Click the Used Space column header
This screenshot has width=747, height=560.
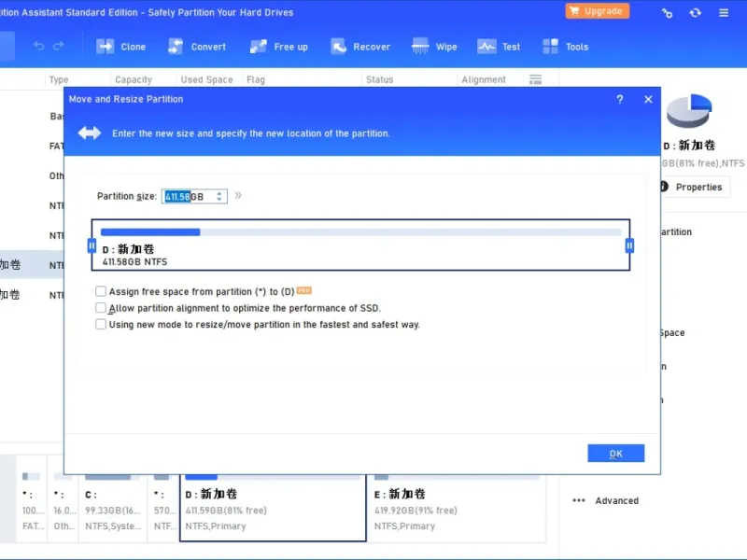click(206, 79)
